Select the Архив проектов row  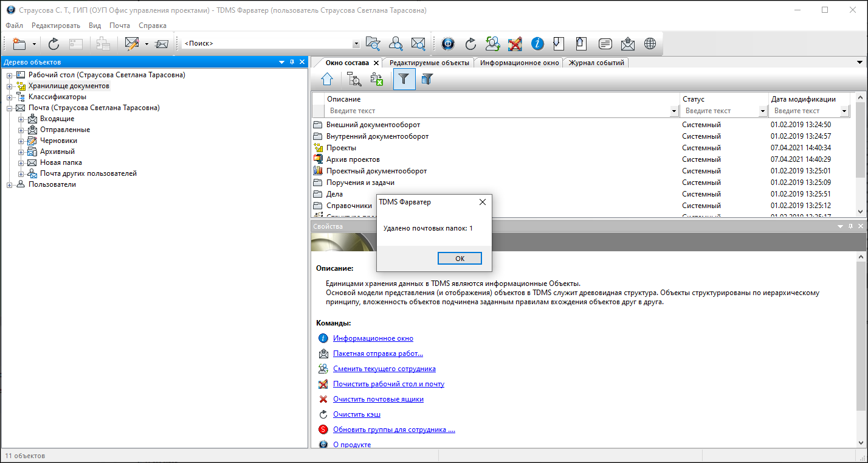click(353, 159)
